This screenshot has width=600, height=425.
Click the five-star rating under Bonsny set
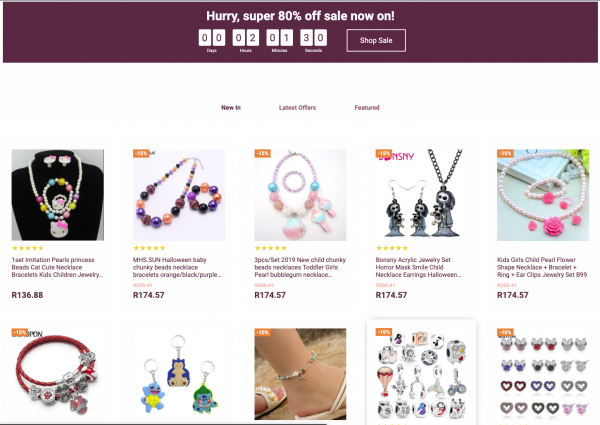click(x=392, y=248)
